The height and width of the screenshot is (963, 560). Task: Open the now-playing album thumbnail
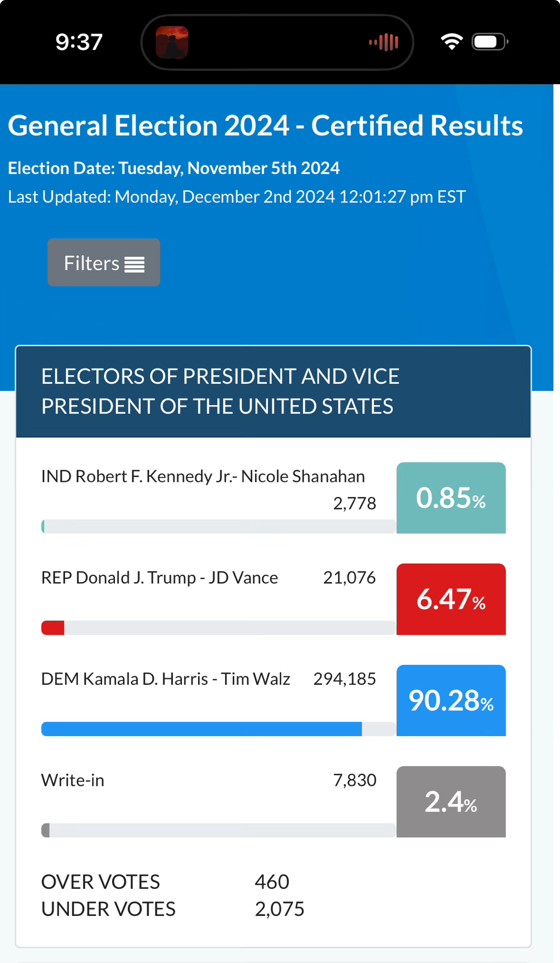172,42
